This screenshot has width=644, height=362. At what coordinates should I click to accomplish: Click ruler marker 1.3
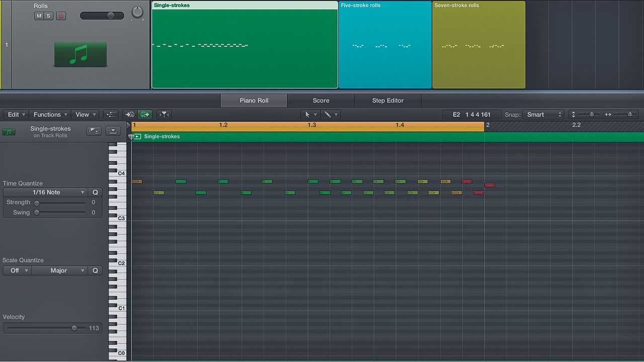tap(312, 125)
